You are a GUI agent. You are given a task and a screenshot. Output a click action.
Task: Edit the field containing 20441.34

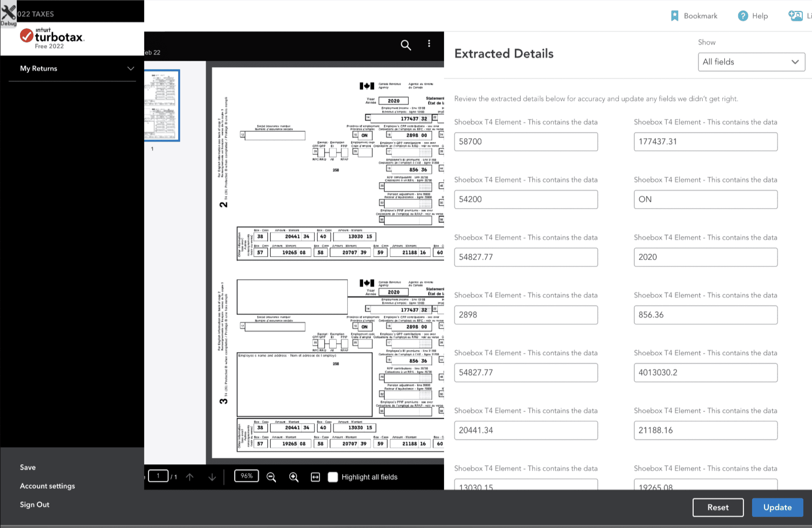tap(526, 430)
